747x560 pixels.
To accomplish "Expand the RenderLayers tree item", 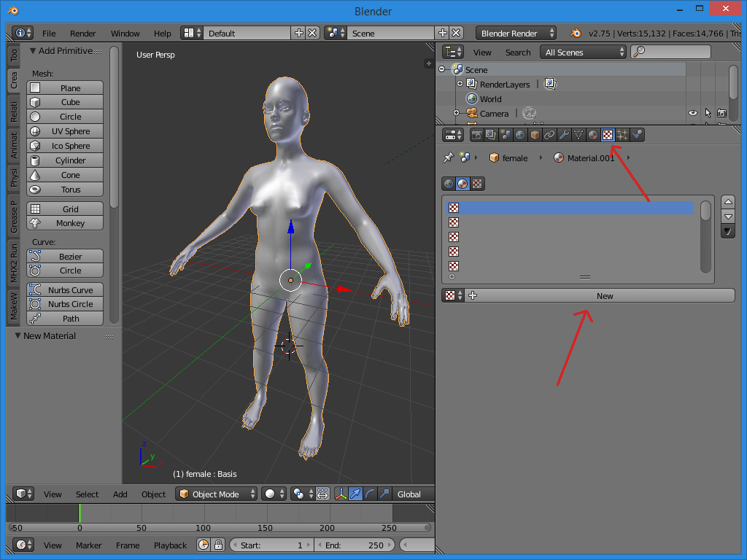I will click(x=460, y=84).
